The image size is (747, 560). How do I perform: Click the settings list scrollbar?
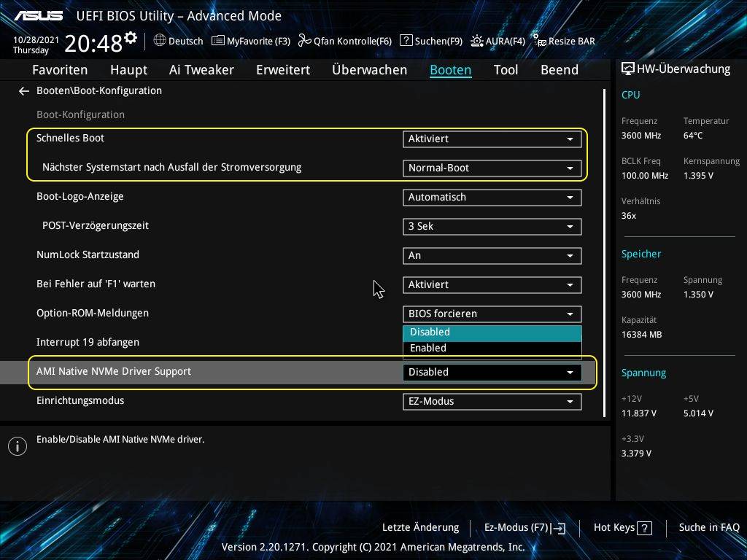coord(605,252)
